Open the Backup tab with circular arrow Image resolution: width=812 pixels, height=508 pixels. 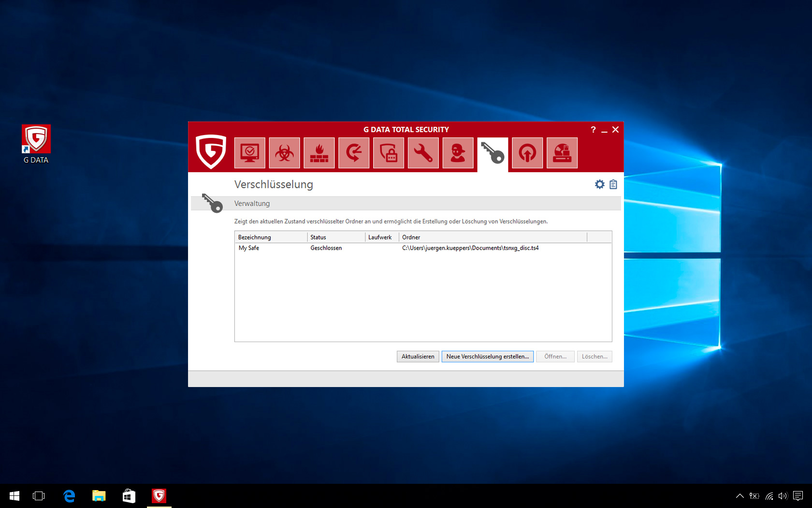point(354,153)
